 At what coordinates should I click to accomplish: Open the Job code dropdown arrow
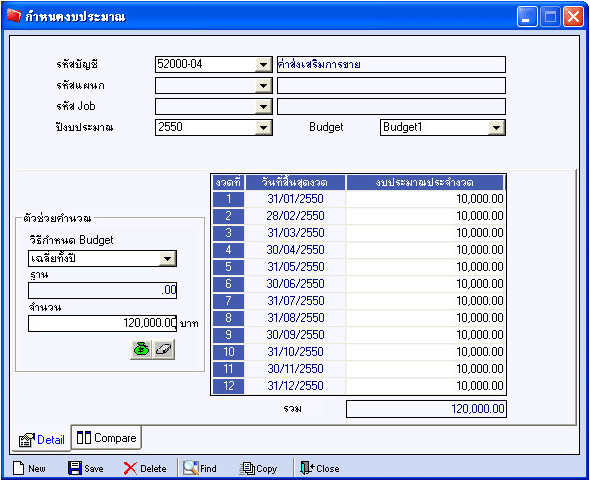click(263, 107)
